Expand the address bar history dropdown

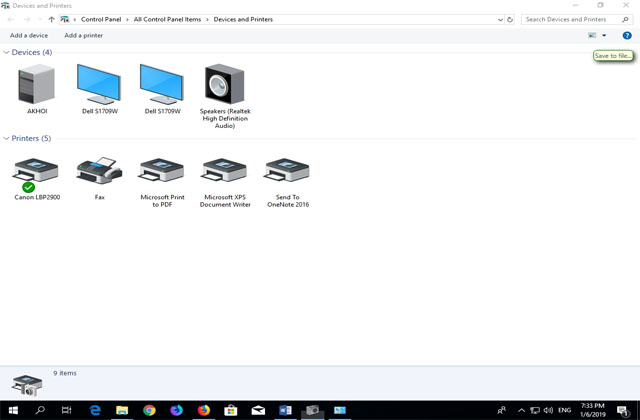(x=500, y=19)
